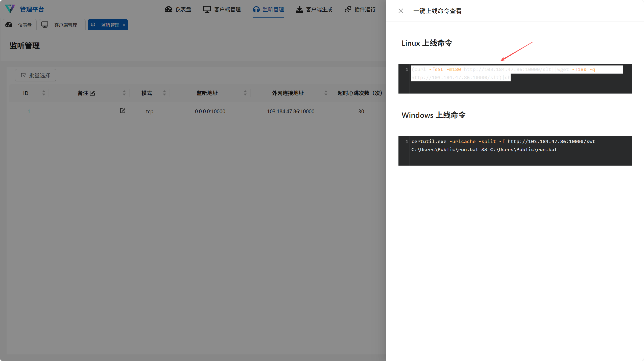Switch to the 仪表盘 page tab
Screen dimensions: 644x361
point(20,25)
